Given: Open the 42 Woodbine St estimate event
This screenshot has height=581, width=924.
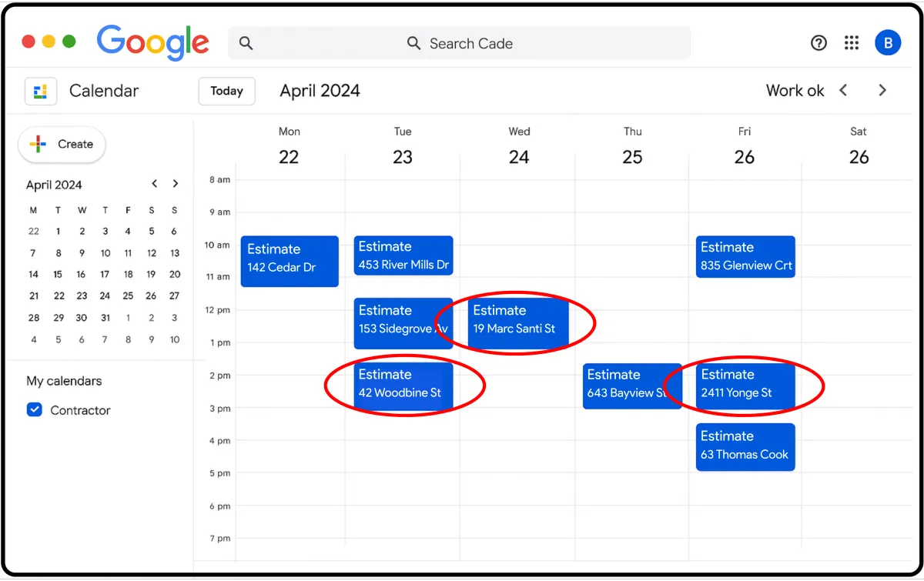Looking at the screenshot, I should click(x=403, y=386).
